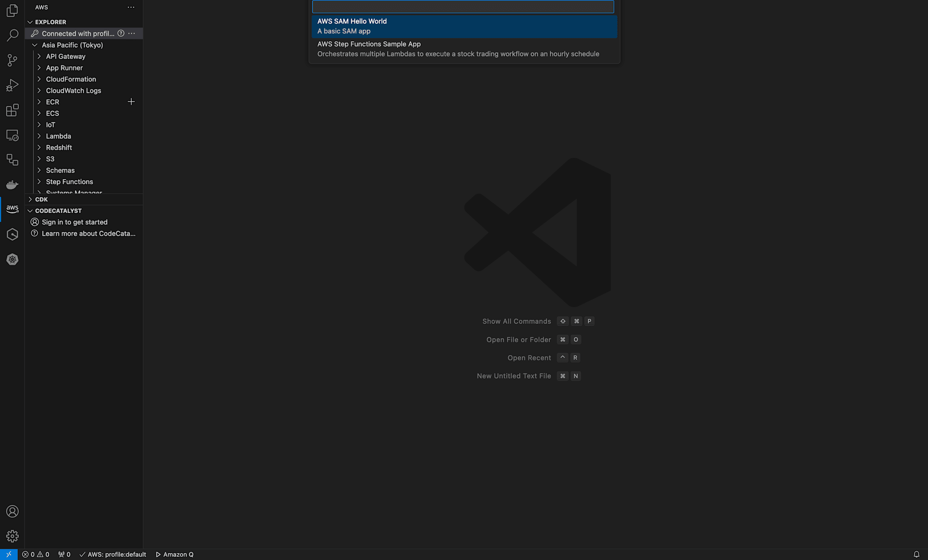Click the quick pick search input field

pyautogui.click(x=463, y=6)
